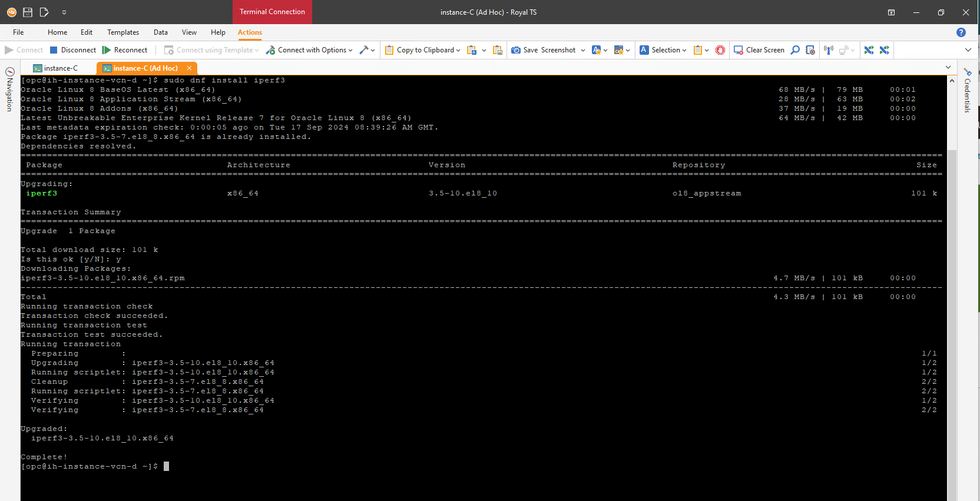Click Reconnect in the toolbar
Screen dimensions: 980x501
click(125, 50)
